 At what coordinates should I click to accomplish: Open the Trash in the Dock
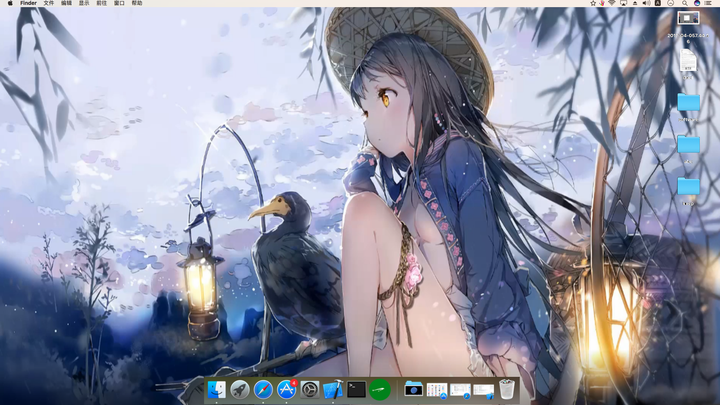[x=507, y=389]
